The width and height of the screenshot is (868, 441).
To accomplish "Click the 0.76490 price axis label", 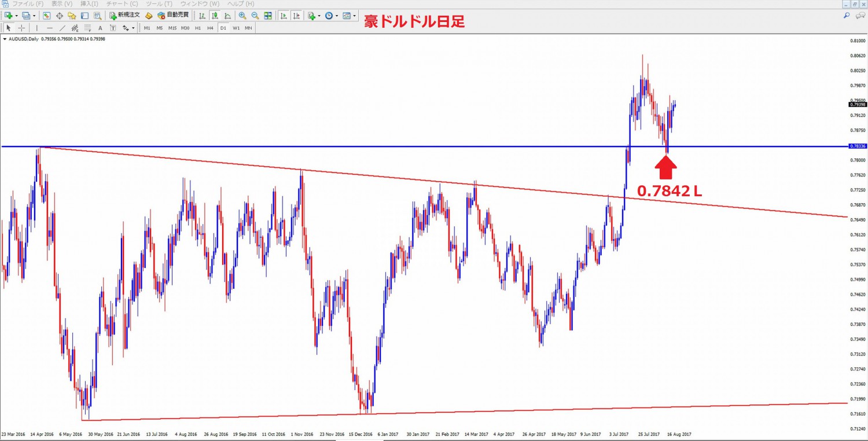I will (x=858, y=220).
